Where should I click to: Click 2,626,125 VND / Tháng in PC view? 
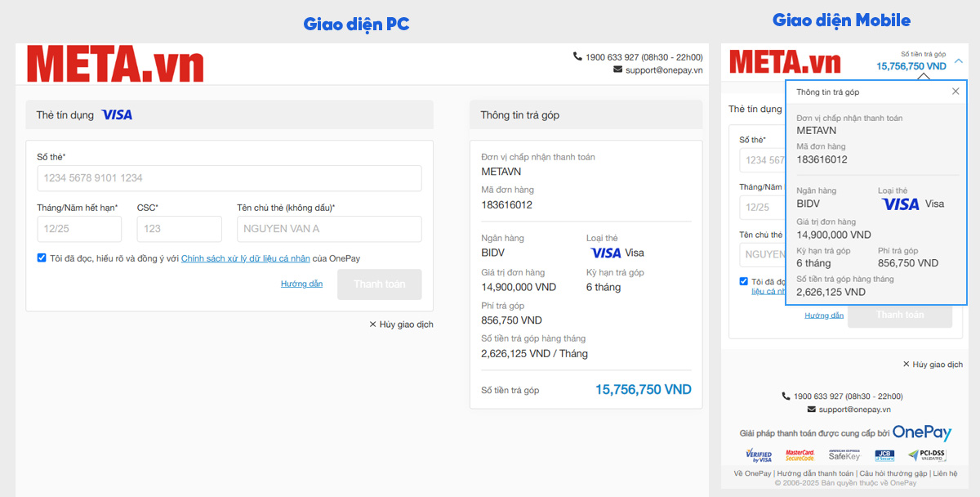click(x=535, y=354)
